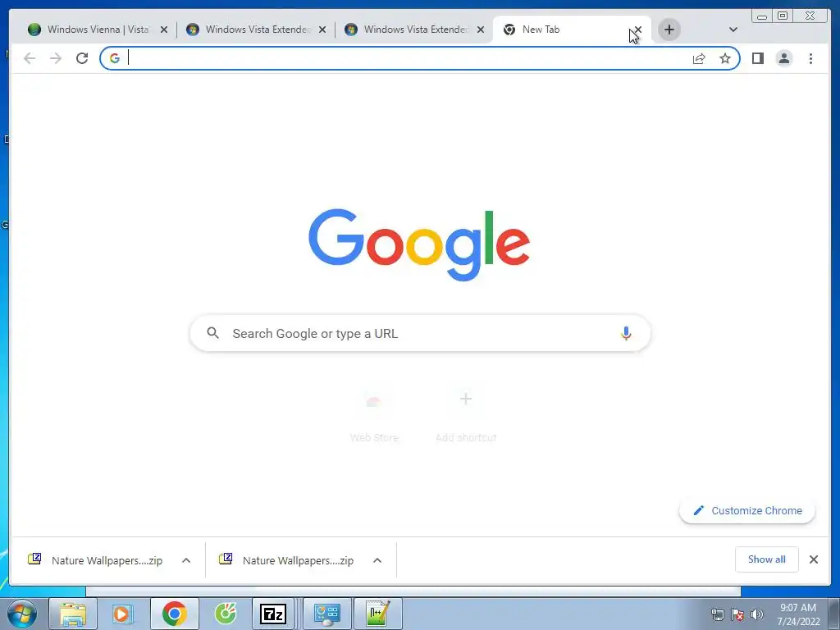Viewport: 840px width, 630px height.
Task: Click the network tray icon
Action: 717,614
